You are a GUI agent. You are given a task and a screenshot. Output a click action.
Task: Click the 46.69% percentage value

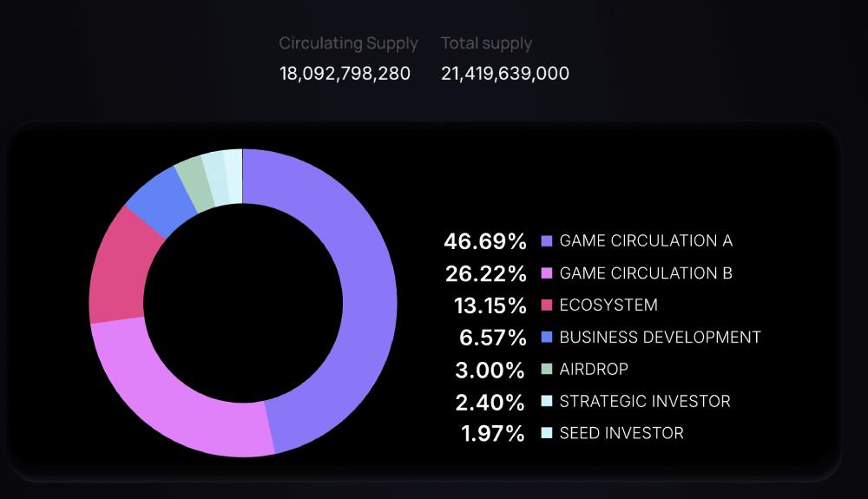click(x=485, y=241)
